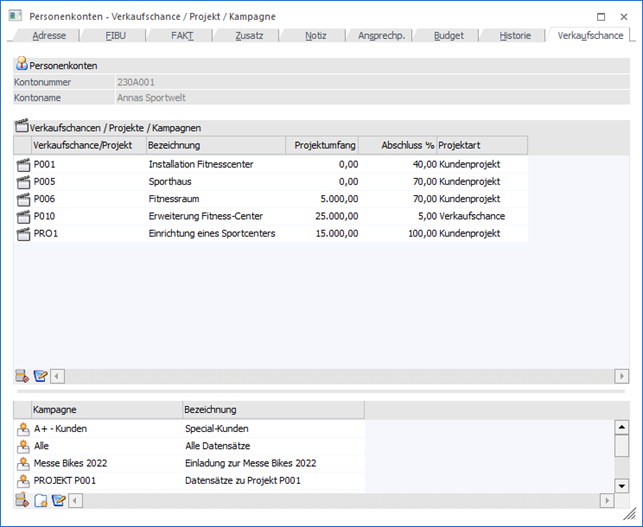Select the Erweiterung Fitness-Center project row
This screenshot has width=643, height=527.
(x=210, y=216)
